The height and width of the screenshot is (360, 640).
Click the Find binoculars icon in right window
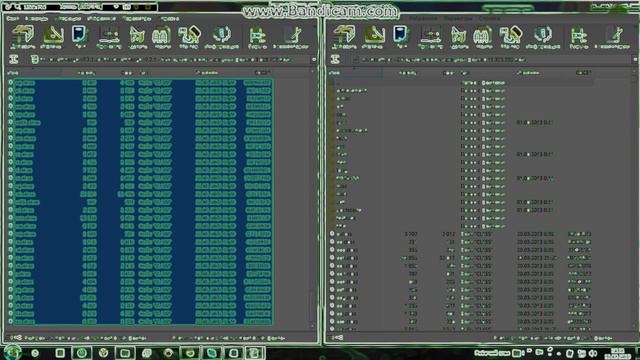482,36
